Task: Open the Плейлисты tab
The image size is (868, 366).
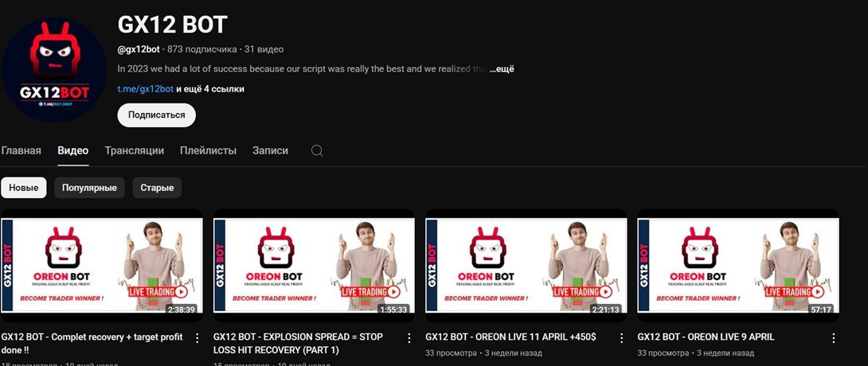Action: pyautogui.click(x=208, y=150)
